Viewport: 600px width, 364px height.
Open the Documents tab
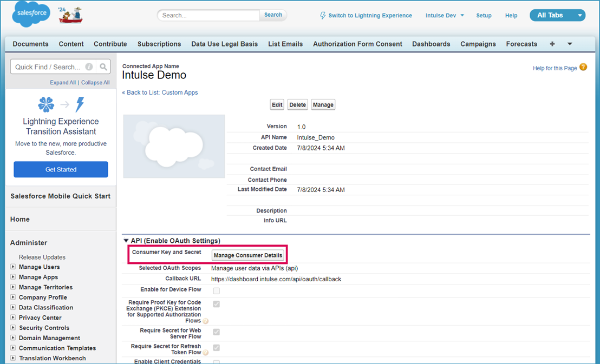click(x=31, y=44)
